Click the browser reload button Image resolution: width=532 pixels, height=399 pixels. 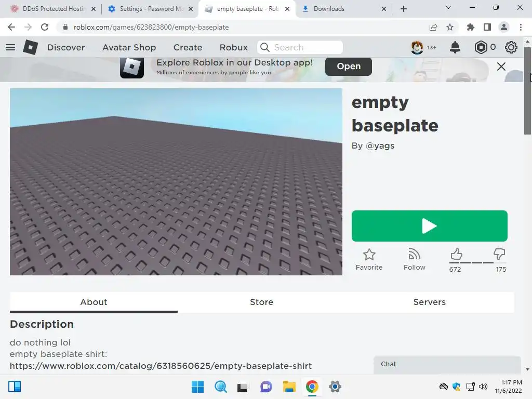pyautogui.click(x=45, y=27)
